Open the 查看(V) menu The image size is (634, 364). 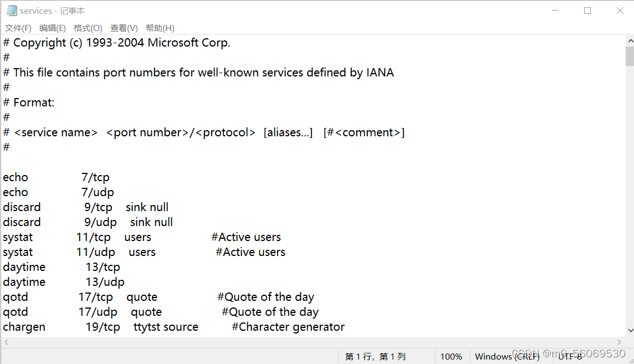click(124, 28)
